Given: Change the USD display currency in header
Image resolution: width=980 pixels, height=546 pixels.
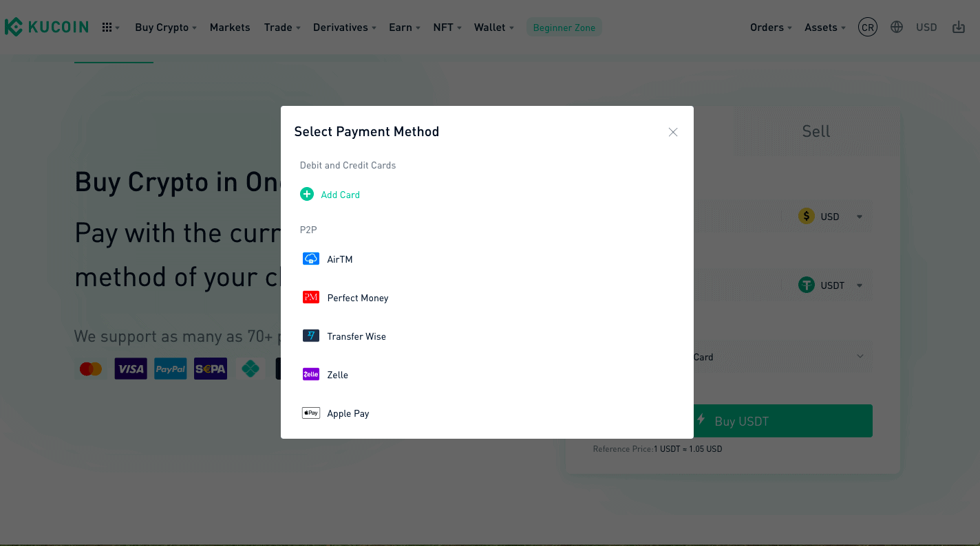Looking at the screenshot, I should pos(926,28).
